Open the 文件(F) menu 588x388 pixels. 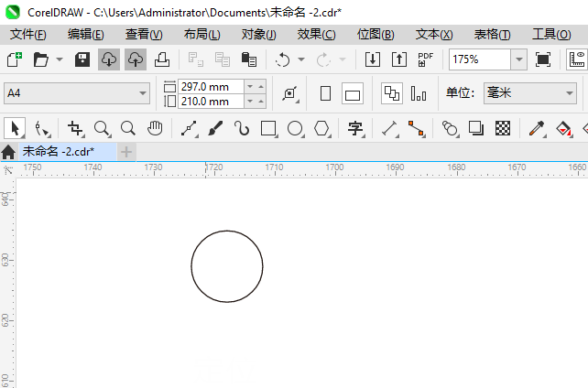click(x=28, y=35)
